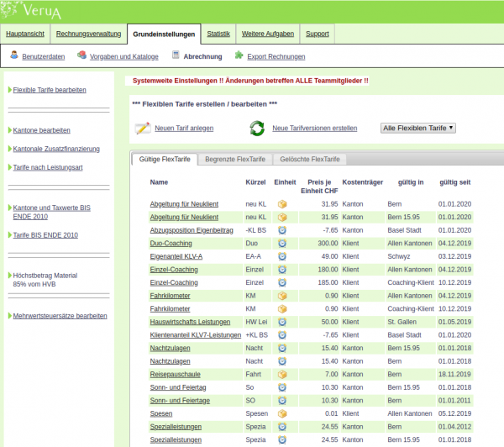Image resolution: width=504 pixels, height=447 pixels.
Task: Click box icon in Reisepauschale row
Action: 282,375
